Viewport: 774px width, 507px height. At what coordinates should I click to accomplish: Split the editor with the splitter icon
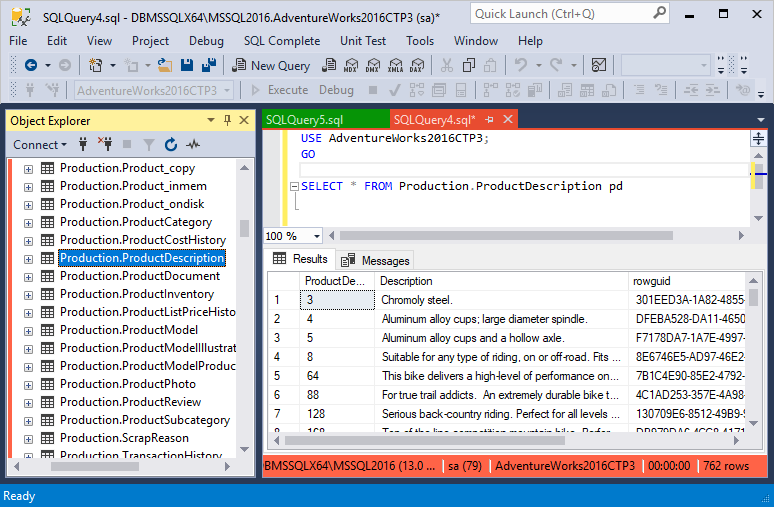point(758,139)
